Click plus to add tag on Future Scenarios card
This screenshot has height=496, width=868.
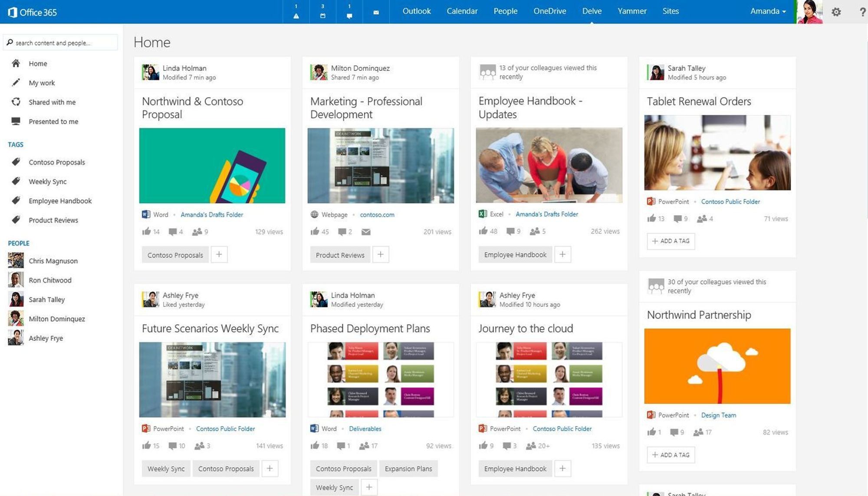tap(270, 468)
